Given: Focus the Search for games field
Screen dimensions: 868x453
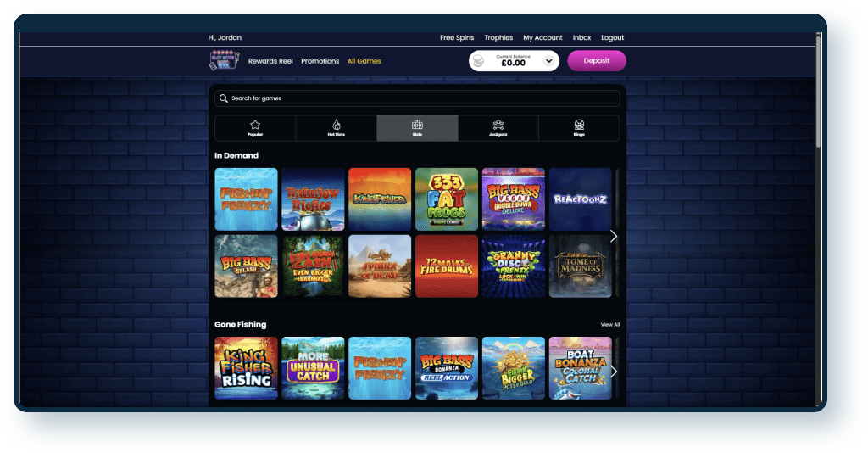Looking at the screenshot, I should (x=417, y=98).
